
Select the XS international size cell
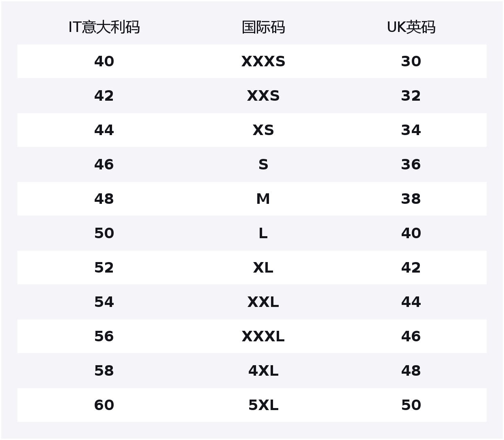click(x=263, y=130)
